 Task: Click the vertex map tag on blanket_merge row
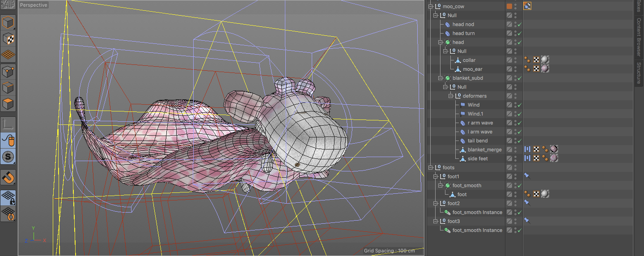click(527, 149)
